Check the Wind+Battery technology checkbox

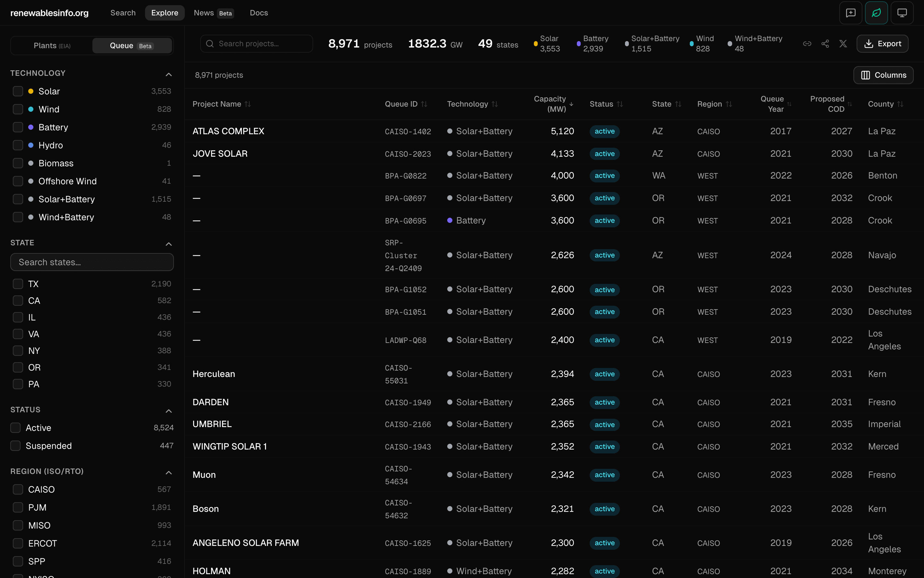click(18, 217)
